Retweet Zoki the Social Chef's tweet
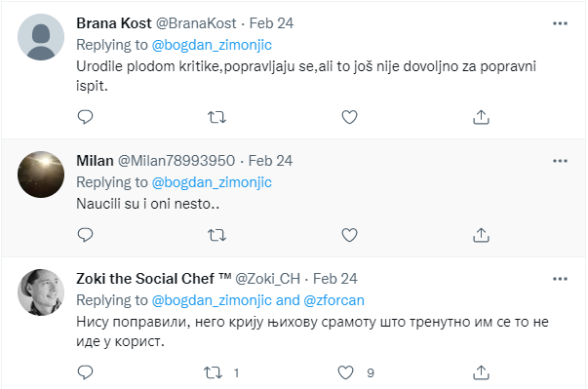Image resolution: width=588 pixels, height=389 pixels. (213, 372)
